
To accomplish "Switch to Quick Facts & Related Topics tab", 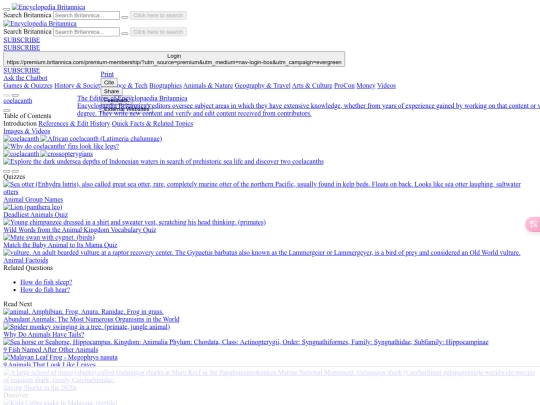I will tap(152, 124).
